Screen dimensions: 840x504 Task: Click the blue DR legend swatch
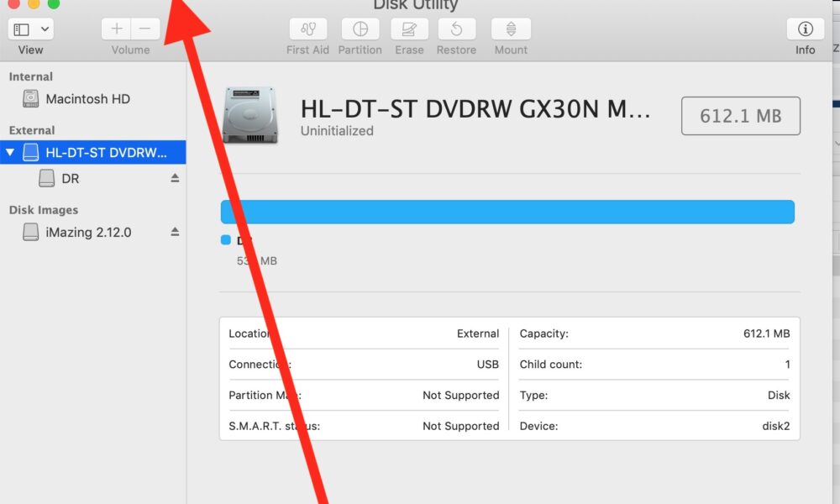coord(225,240)
